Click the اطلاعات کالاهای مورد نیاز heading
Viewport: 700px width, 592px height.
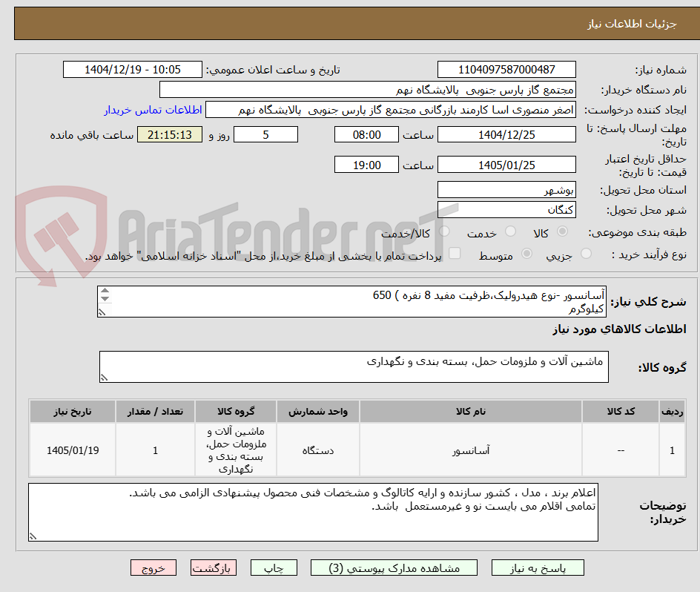pyautogui.click(x=620, y=329)
